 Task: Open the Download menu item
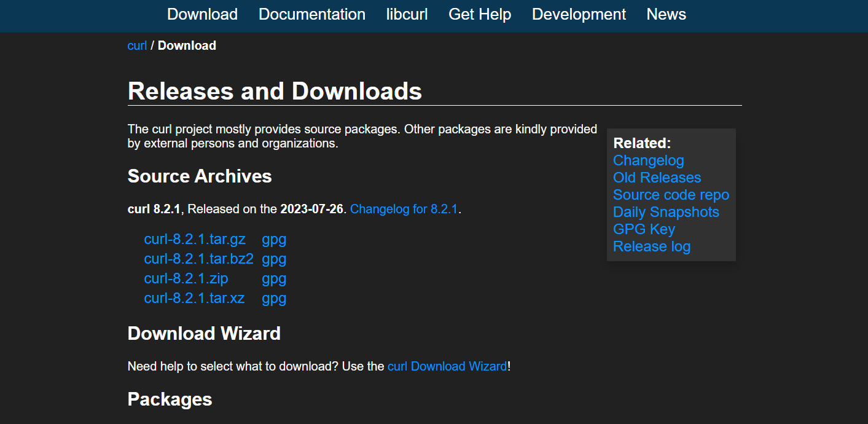[x=202, y=14]
